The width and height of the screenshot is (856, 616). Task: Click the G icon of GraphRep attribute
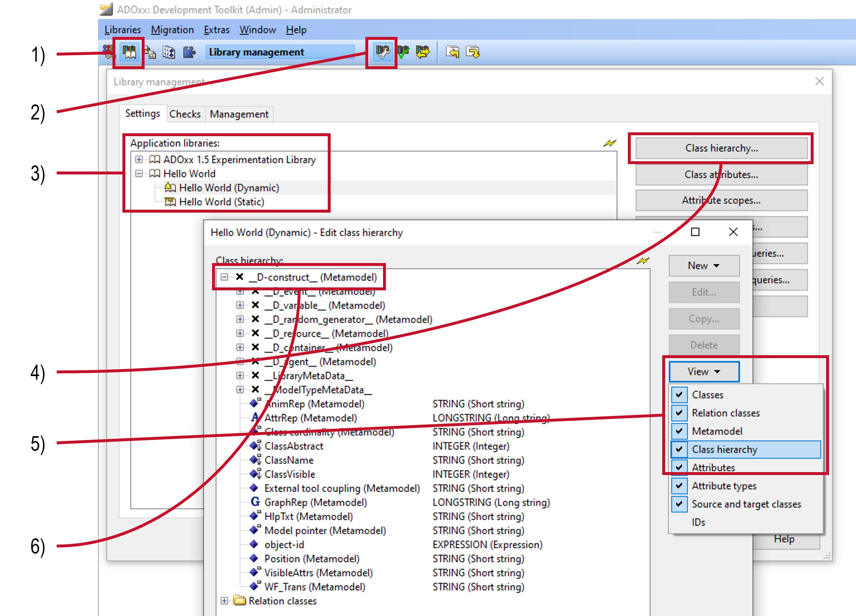[x=255, y=502]
